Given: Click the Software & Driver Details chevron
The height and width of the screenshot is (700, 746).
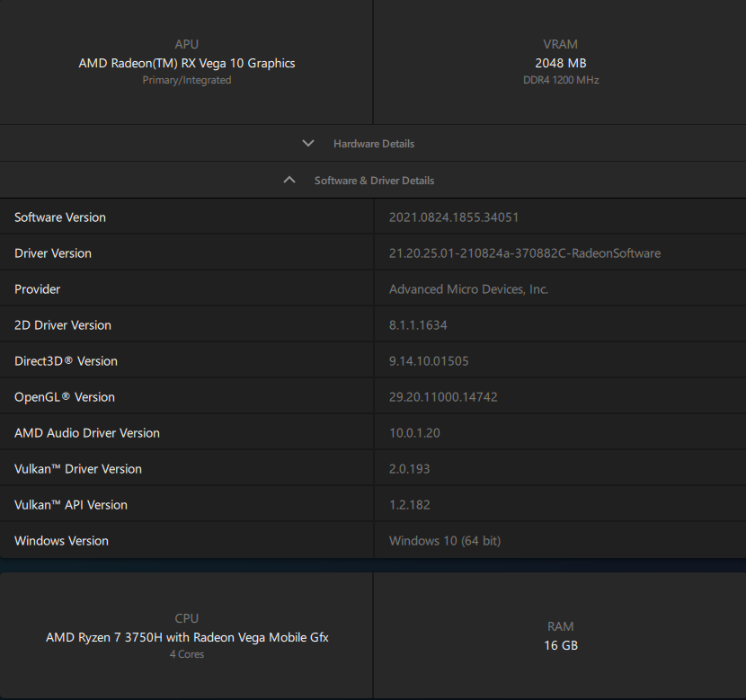Looking at the screenshot, I should pyautogui.click(x=289, y=180).
